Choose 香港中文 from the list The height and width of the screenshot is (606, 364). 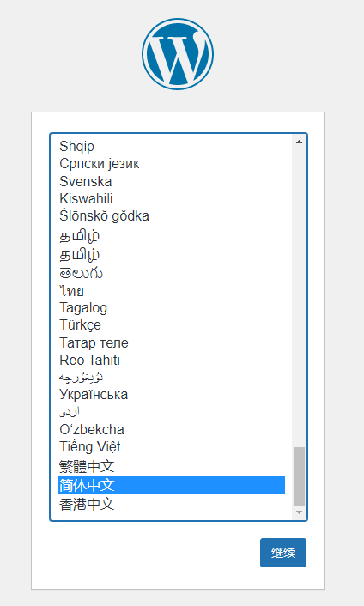click(171, 504)
